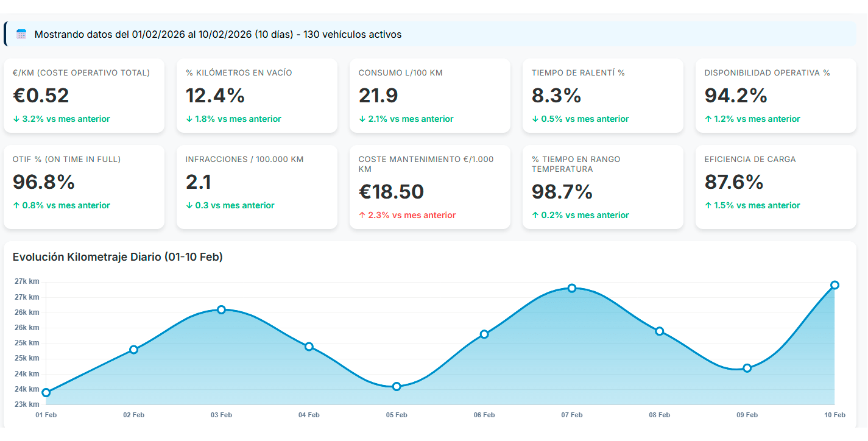
Task: Select the 10 Feb data point on chart
Action: click(834, 285)
